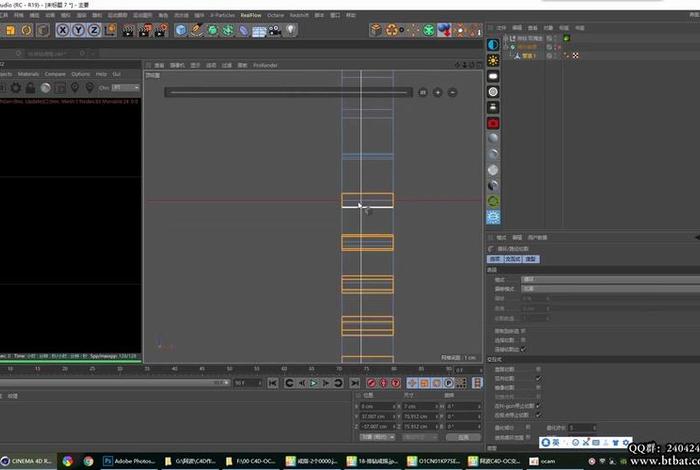Open the object position mode dropdown
Viewport: 700px width, 470px height.
click(x=377, y=437)
